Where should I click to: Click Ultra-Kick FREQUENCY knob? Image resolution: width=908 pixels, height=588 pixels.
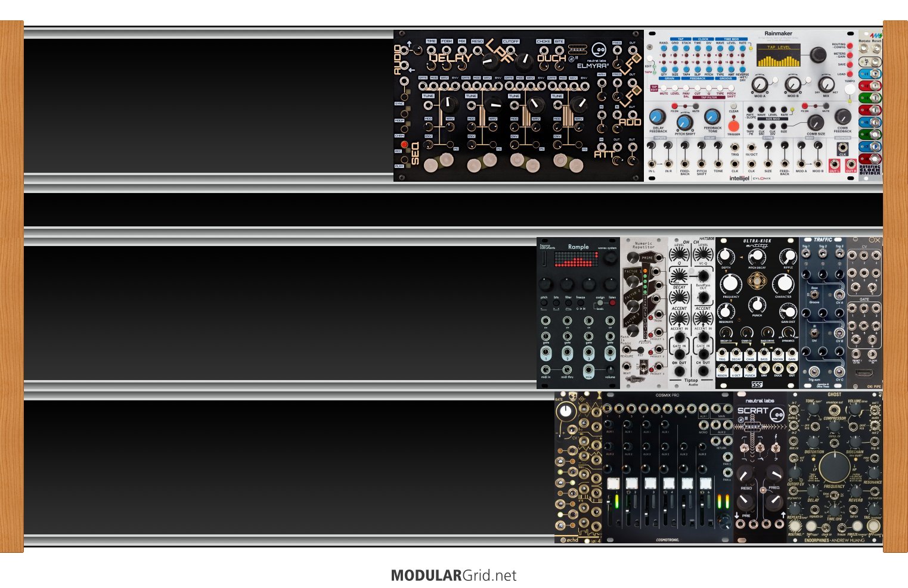click(x=731, y=284)
